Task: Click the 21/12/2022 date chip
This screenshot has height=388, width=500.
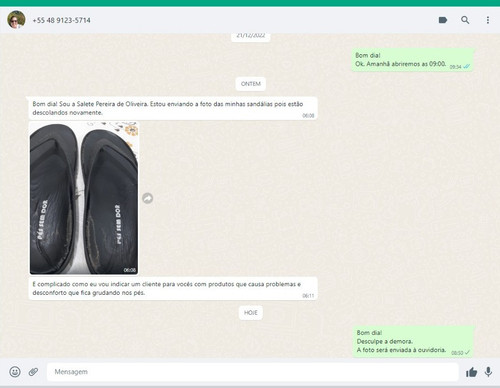Action: click(x=251, y=36)
